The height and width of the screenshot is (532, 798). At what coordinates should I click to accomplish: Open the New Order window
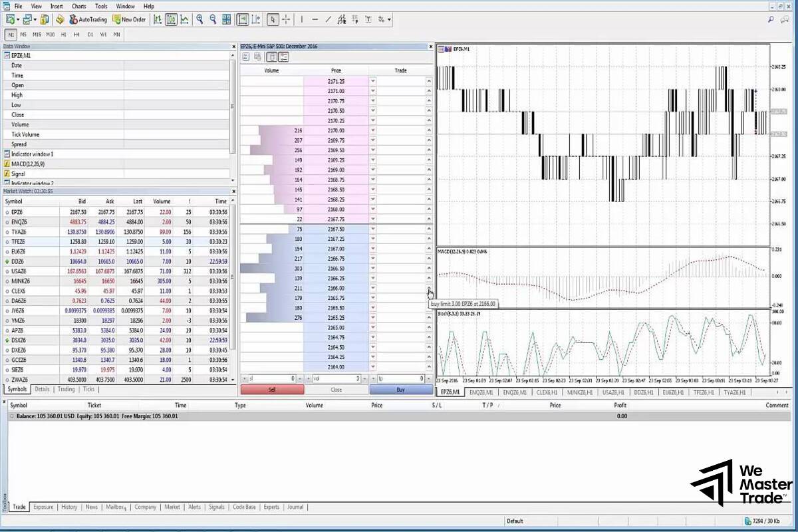(129, 19)
